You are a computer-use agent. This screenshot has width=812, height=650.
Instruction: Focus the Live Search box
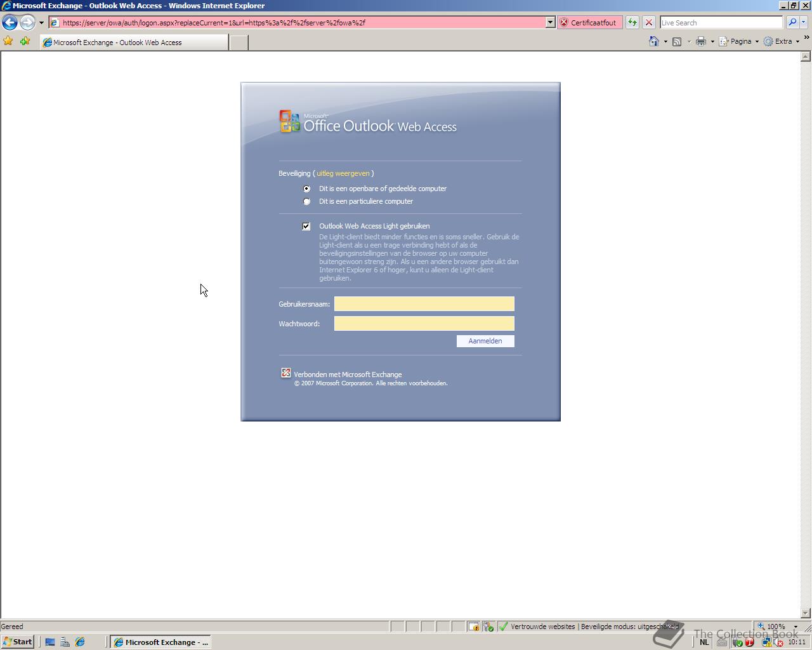point(721,23)
